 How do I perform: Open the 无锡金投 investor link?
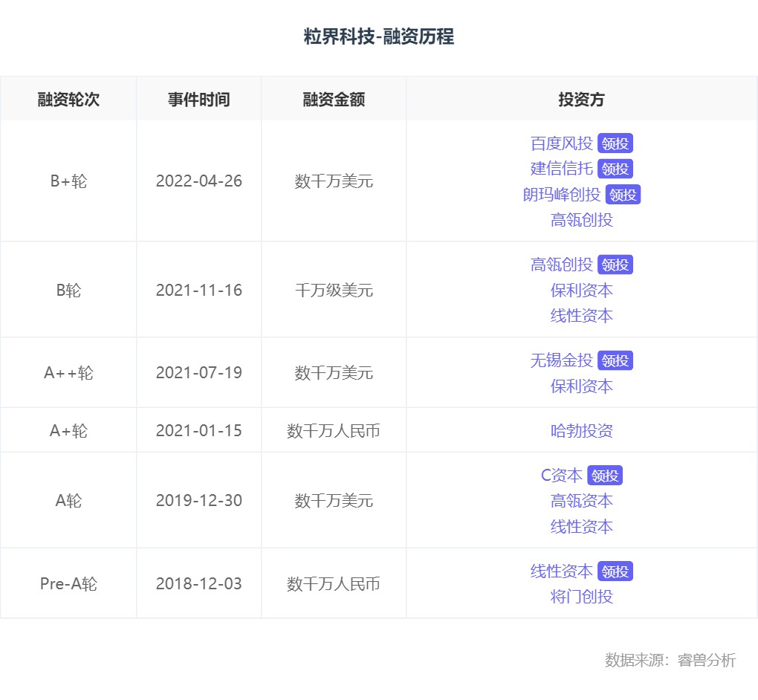click(x=561, y=360)
